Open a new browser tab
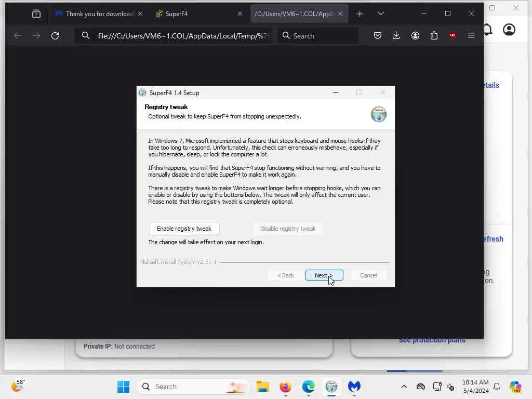This screenshot has width=532, height=399. tap(360, 14)
